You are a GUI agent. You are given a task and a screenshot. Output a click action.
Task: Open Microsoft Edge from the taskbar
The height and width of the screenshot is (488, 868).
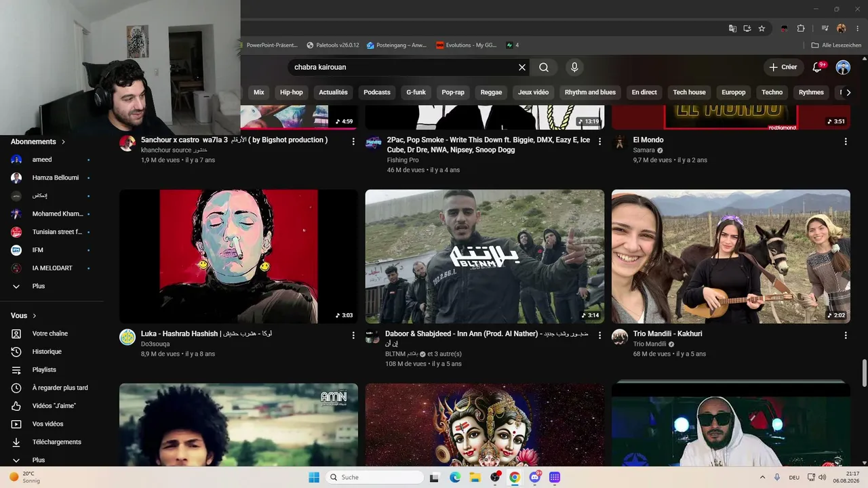(x=455, y=477)
